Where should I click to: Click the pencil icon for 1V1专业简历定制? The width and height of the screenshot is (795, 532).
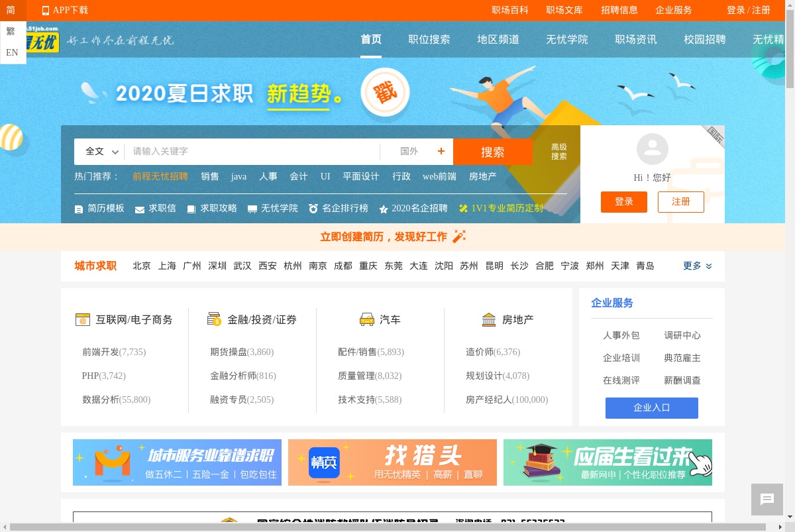click(x=463, y=208)
